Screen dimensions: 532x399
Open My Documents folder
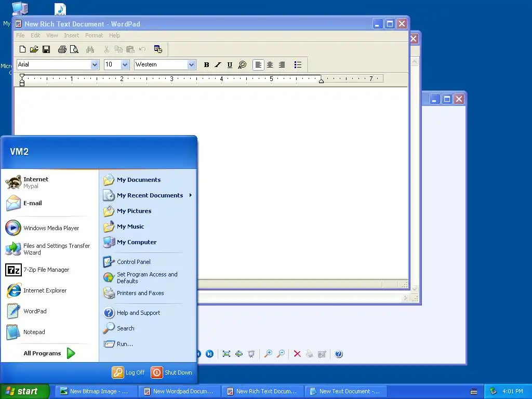[148, 180]
